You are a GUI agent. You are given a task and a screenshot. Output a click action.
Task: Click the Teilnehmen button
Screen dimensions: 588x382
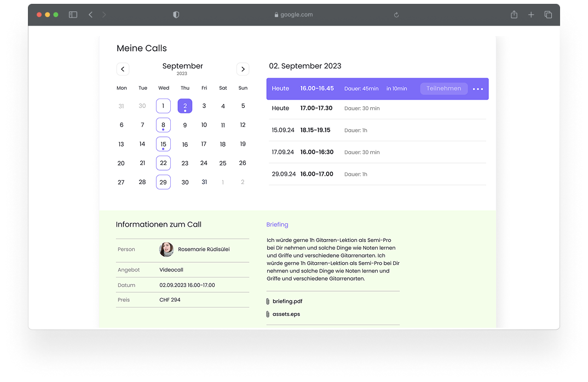pyautogui.click(x=443, y=89)
